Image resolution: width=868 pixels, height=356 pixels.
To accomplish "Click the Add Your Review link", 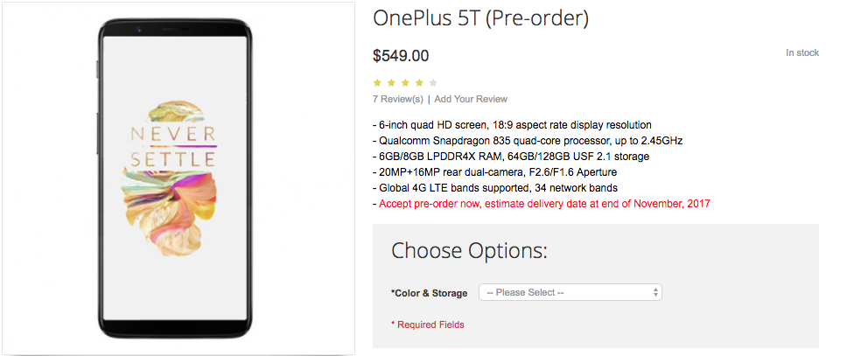I will coord(471,99).
